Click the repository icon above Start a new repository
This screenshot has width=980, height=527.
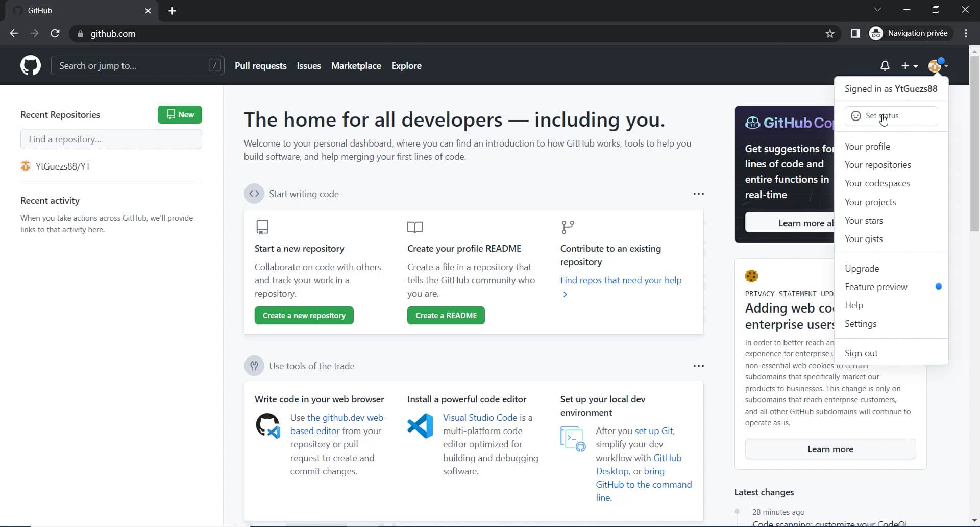point(262,227)
